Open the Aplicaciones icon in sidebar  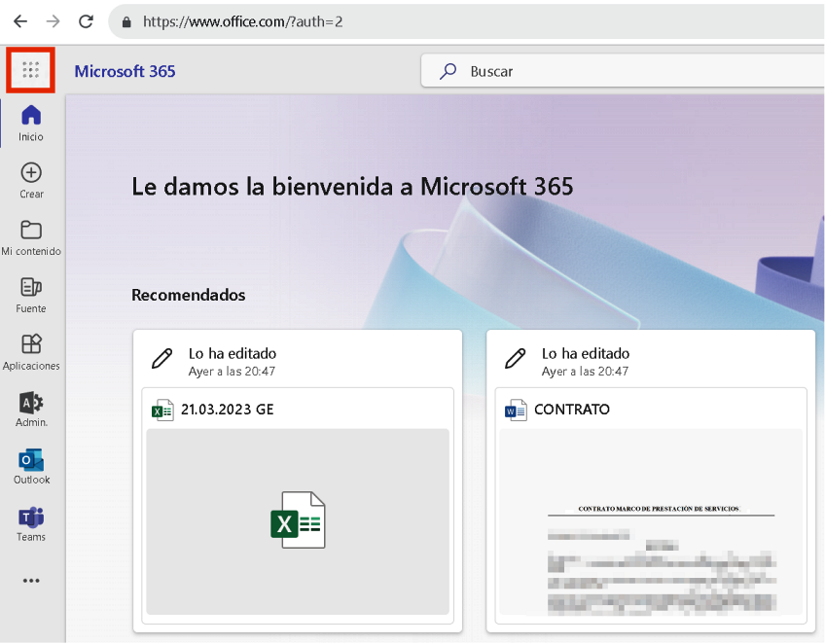point(31,344)
